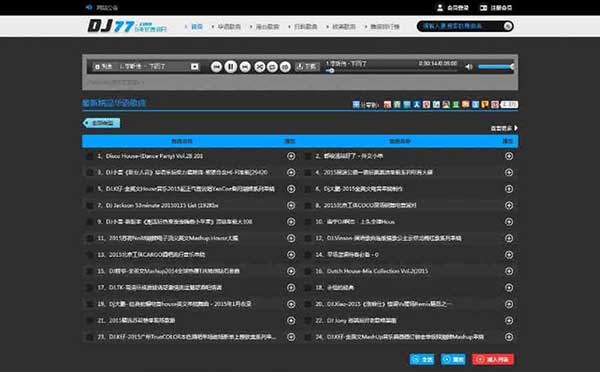Click the blue play-selected button
This screenshot has height=372, width=600.
(x=453, y=359)
